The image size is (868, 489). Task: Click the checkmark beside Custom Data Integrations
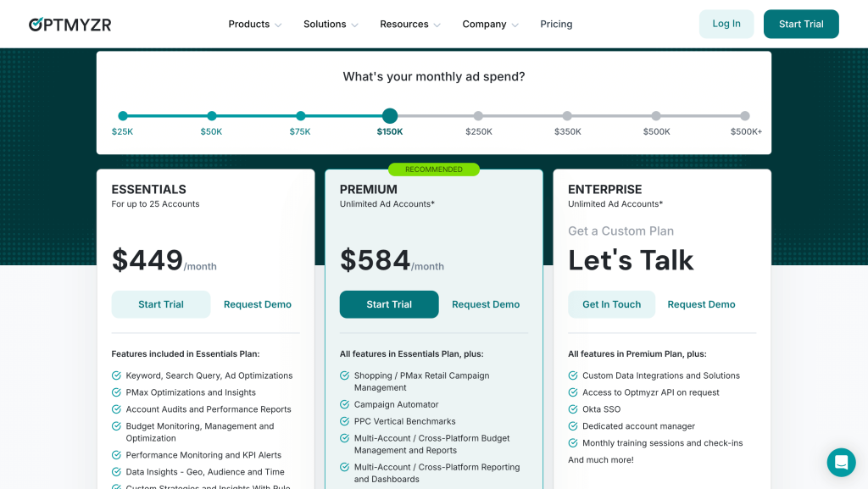[x=572, y=375]
